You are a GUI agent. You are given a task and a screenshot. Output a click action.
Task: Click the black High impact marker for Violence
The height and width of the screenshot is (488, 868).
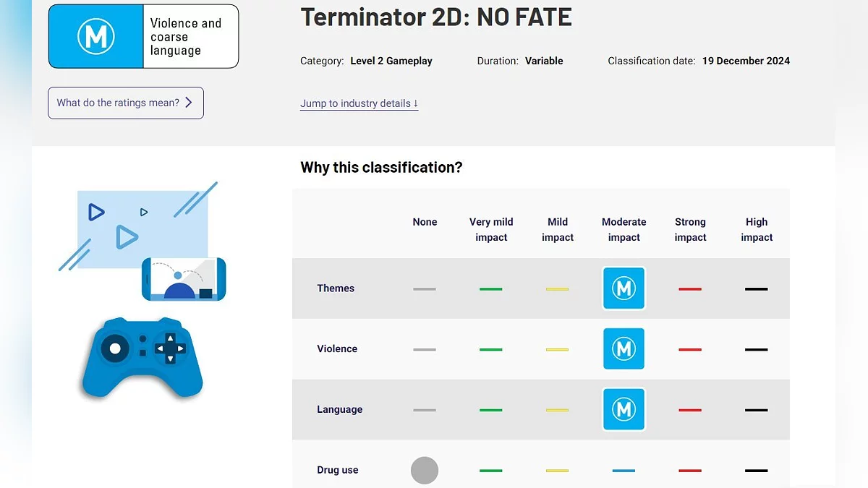pos(756,350)
